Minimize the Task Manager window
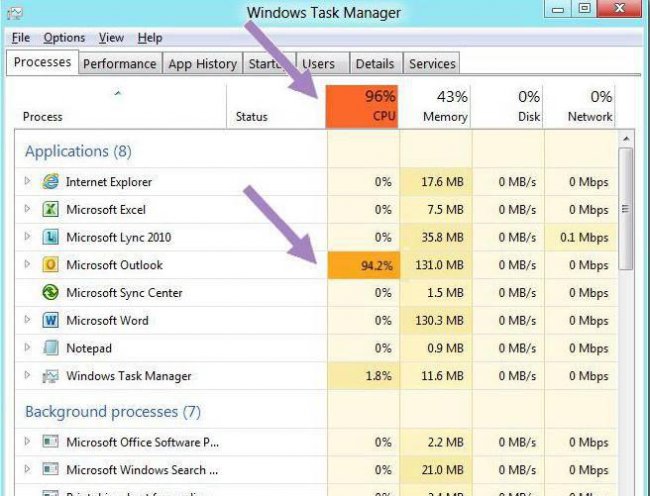Image resolution: width=650 pixels, height=496 pixels. pos(558,8)
